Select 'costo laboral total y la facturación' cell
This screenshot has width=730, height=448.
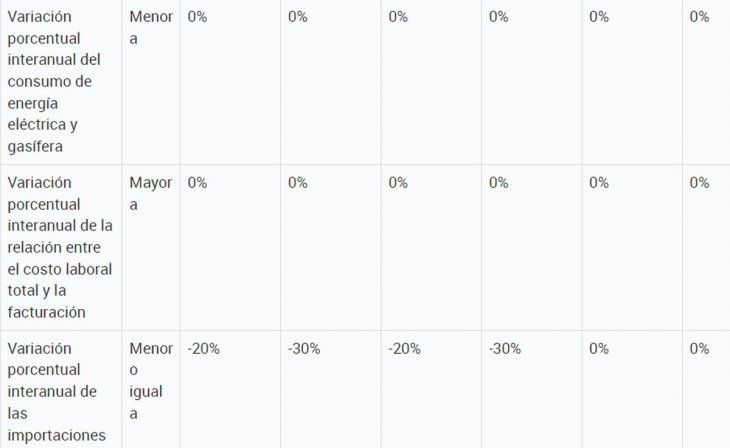point(60,247)
